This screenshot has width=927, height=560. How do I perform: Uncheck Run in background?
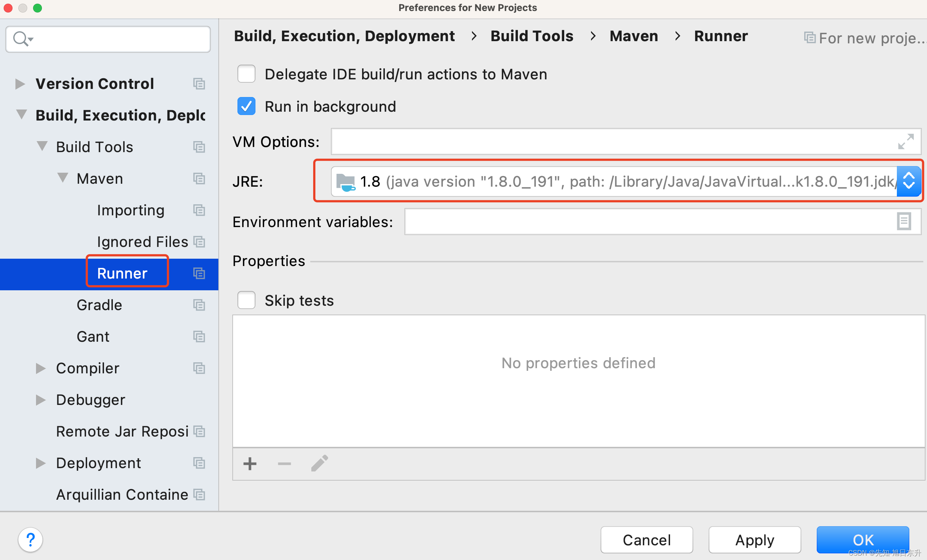pos(246,106)
